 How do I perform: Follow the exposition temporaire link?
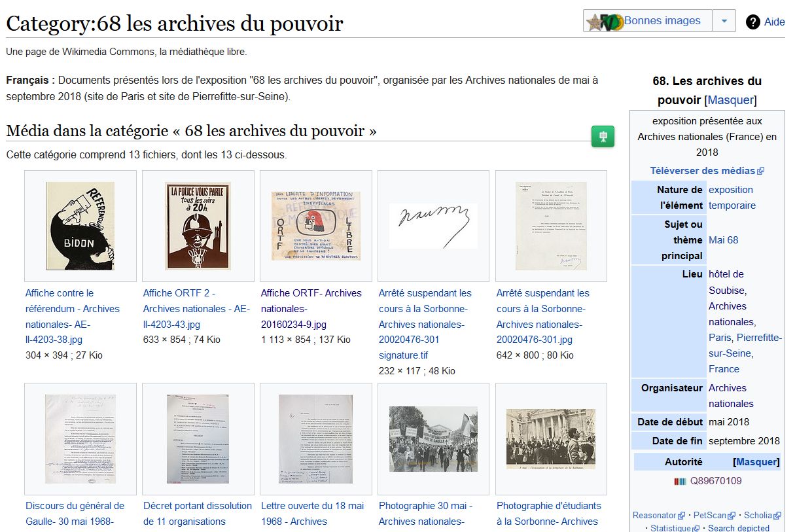pos(732,198)
